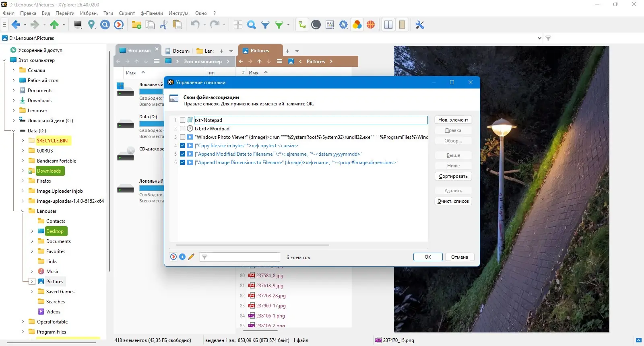Image resolution: width=644 pixels, height=346 pixels.
Task: Toggle the blue filter funnel icon
Action: (x=265, y=25)
